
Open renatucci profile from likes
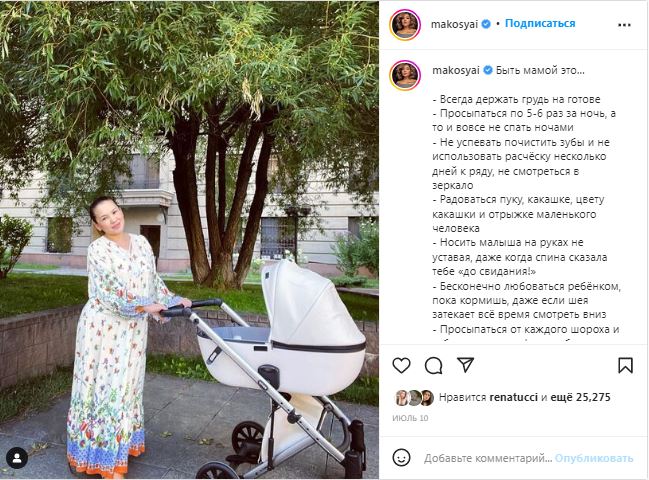[x=513, y=397]
